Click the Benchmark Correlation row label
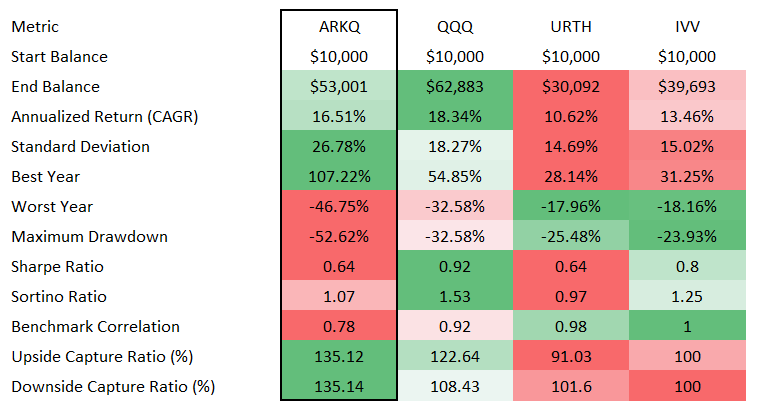The width and height of the screenshot is (758, 409). tap(94, 326)
